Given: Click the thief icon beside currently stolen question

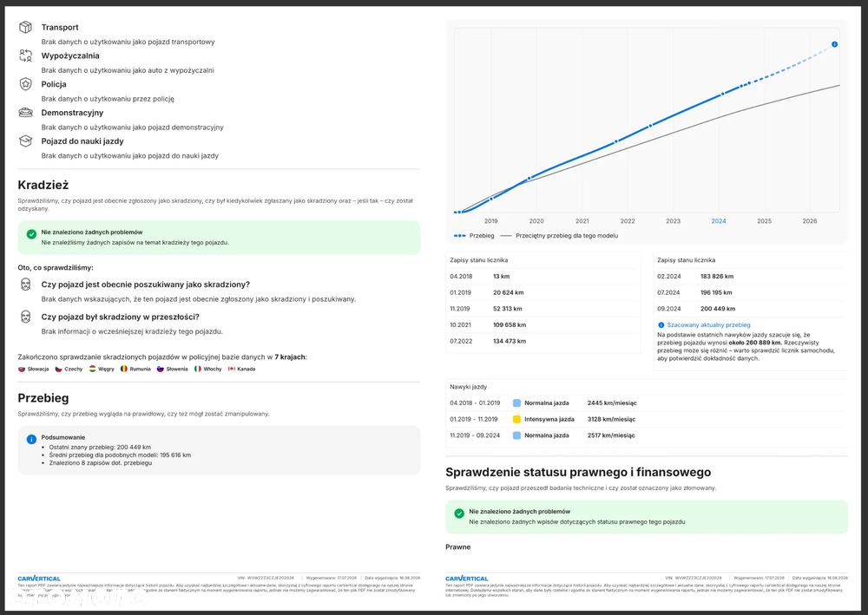Looking at the screenshot, I should click(25, 285).
